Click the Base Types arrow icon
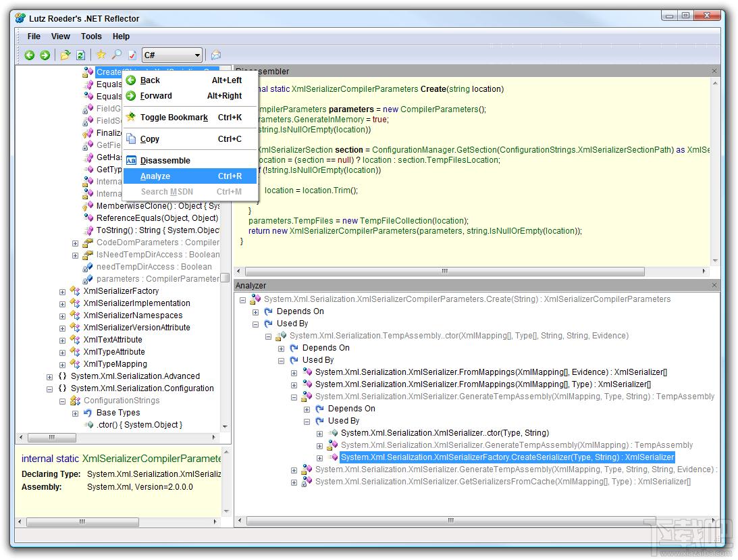Viewport: 738px width, 560px height. coord(88,413)
